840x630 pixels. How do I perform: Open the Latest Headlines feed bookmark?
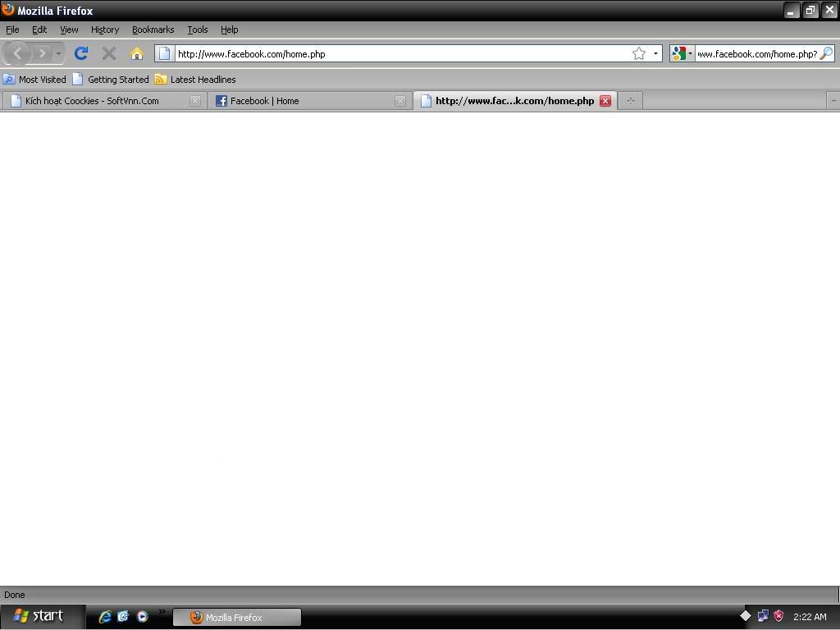(x=195, y=80)
